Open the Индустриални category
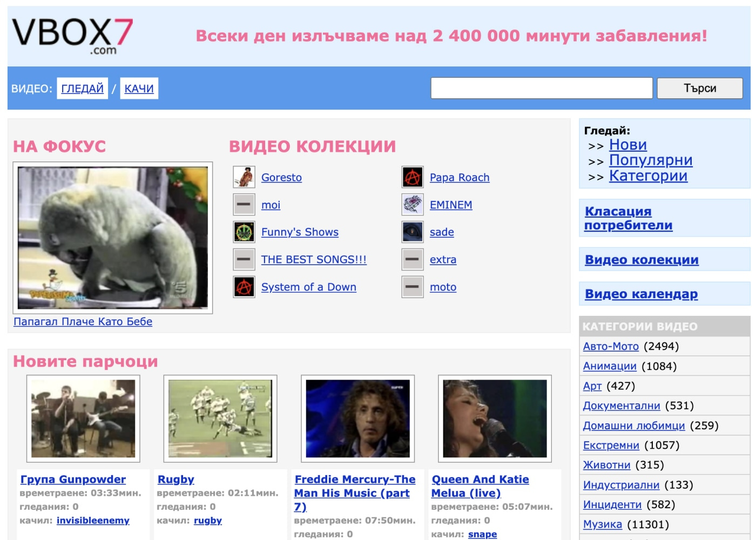This screenshot has width=756, height=540. click(x=621, y=485)
